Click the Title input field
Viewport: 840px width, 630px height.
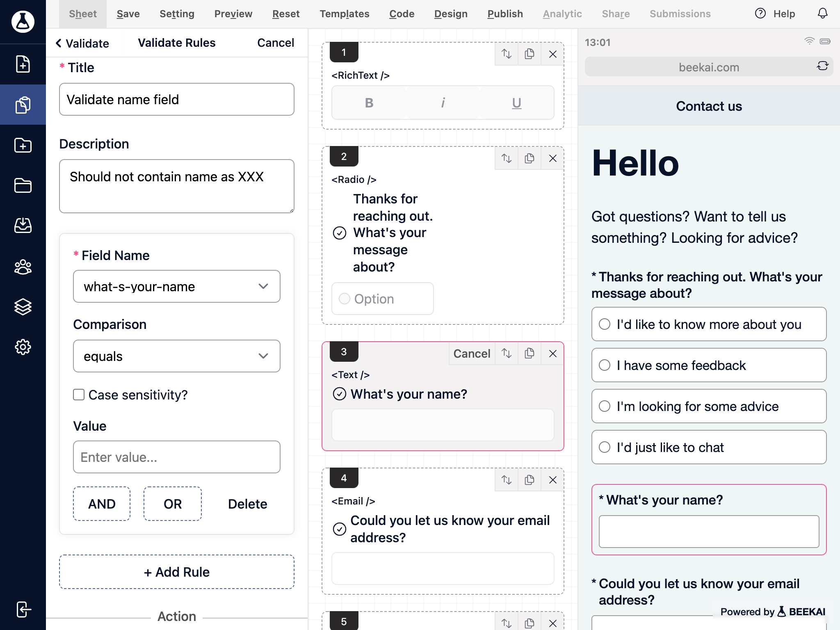pos(177,99)
